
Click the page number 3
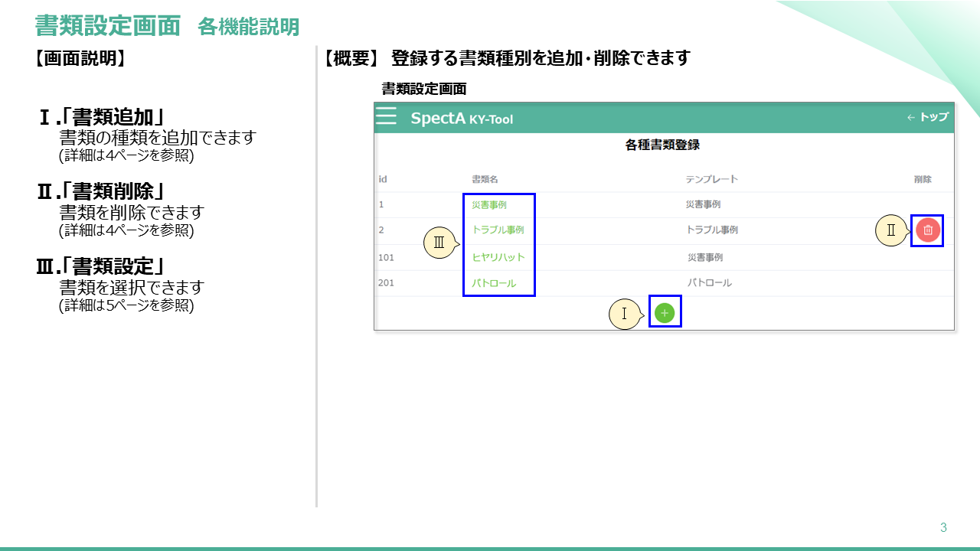[942, 526]
